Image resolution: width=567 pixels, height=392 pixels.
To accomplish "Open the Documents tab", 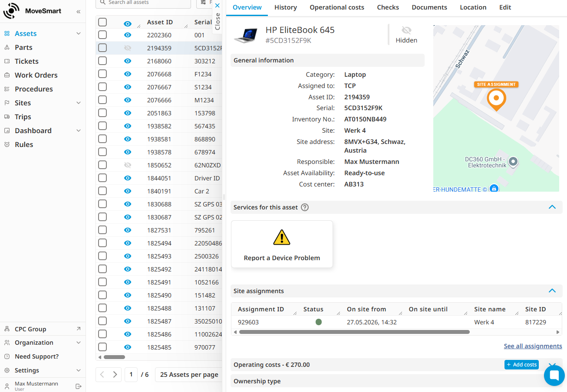I will pyautogui.click(x=429, y=7).
